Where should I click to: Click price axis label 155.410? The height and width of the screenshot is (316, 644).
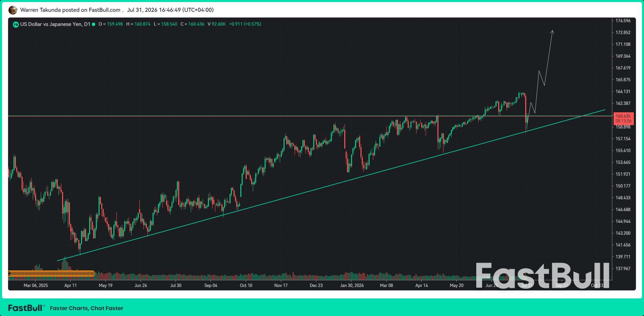pos(623,151)
